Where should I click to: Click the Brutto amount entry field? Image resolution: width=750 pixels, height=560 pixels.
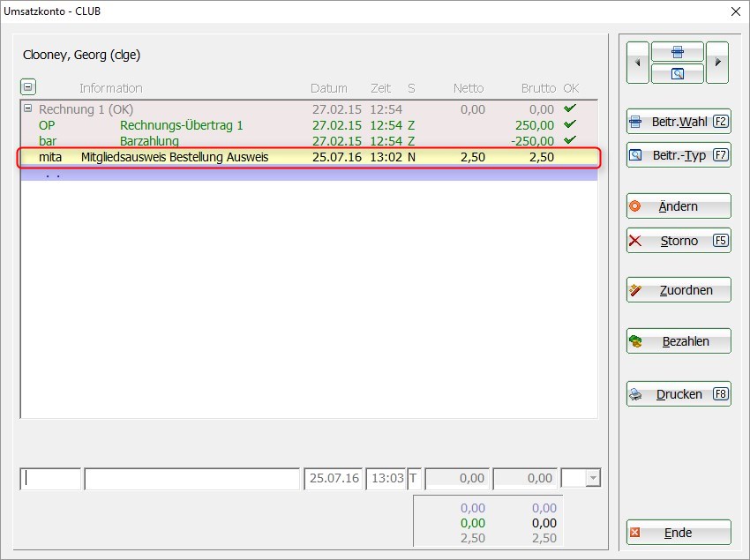(525, 478)
